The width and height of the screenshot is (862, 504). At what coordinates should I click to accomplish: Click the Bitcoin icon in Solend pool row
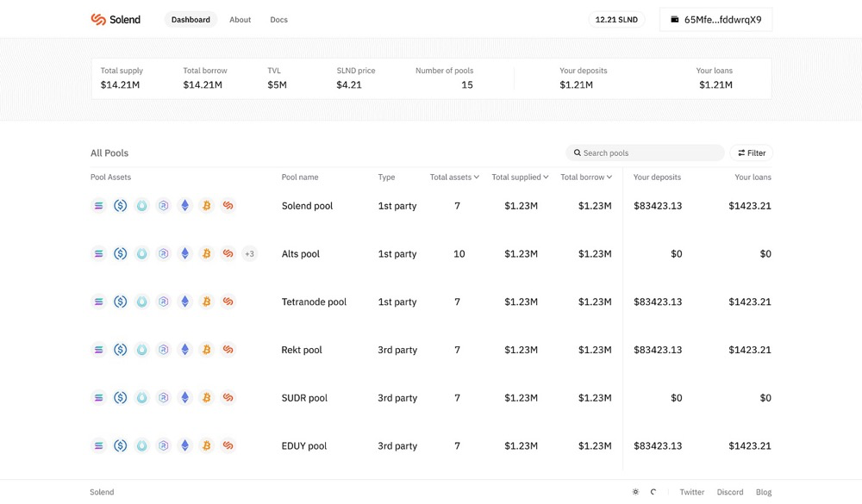pyautogui.click(x=207, y=206)
